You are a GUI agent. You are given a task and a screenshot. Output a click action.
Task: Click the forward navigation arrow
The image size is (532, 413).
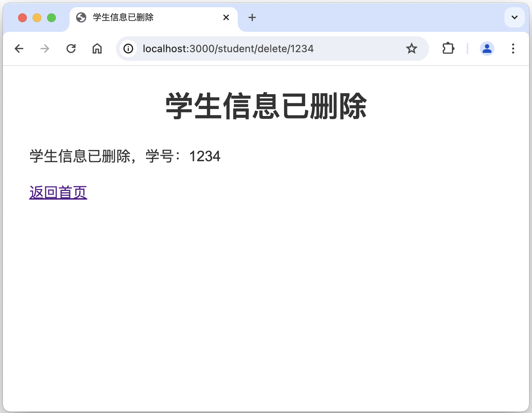click(x=45, y=49)
